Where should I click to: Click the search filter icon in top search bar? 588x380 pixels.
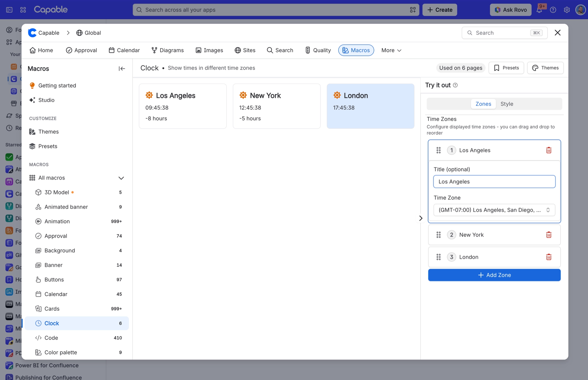click(x=413, y=10)
